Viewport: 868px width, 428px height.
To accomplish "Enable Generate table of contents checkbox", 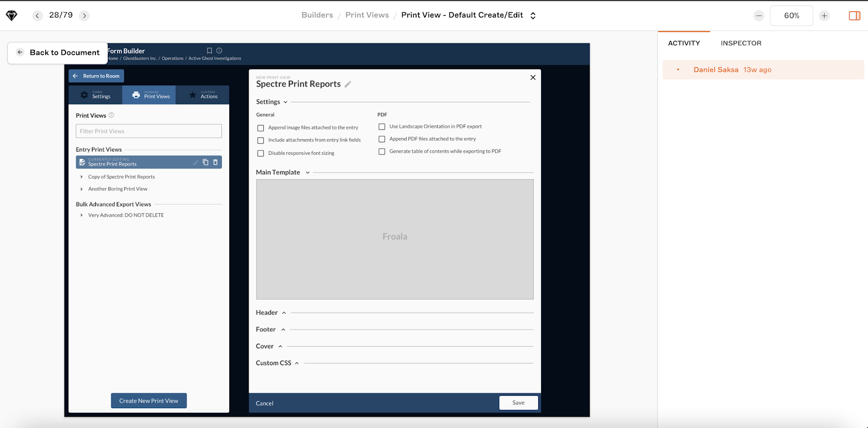I will tap(382, 152).
